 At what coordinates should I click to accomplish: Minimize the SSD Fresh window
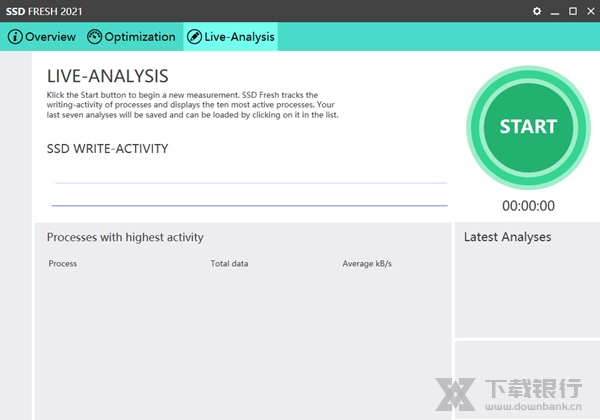[x=555, y=11]
